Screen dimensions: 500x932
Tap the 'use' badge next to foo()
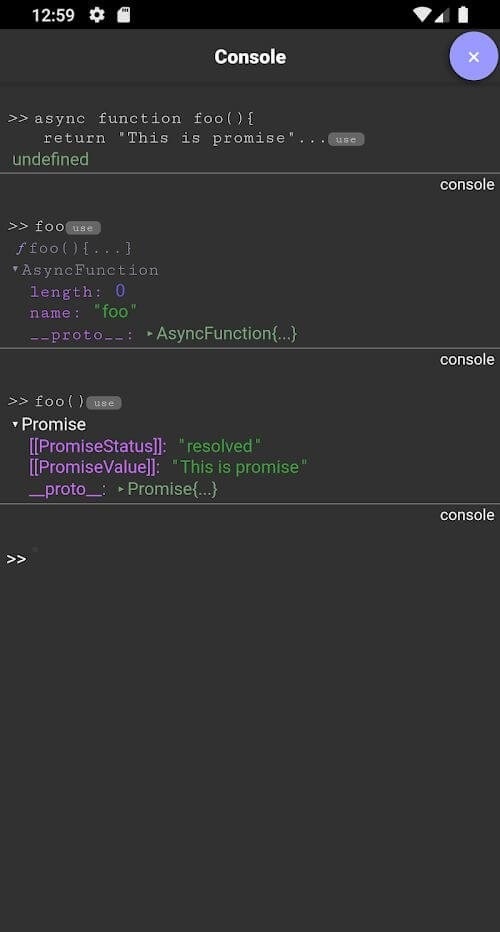pos(104,403)
